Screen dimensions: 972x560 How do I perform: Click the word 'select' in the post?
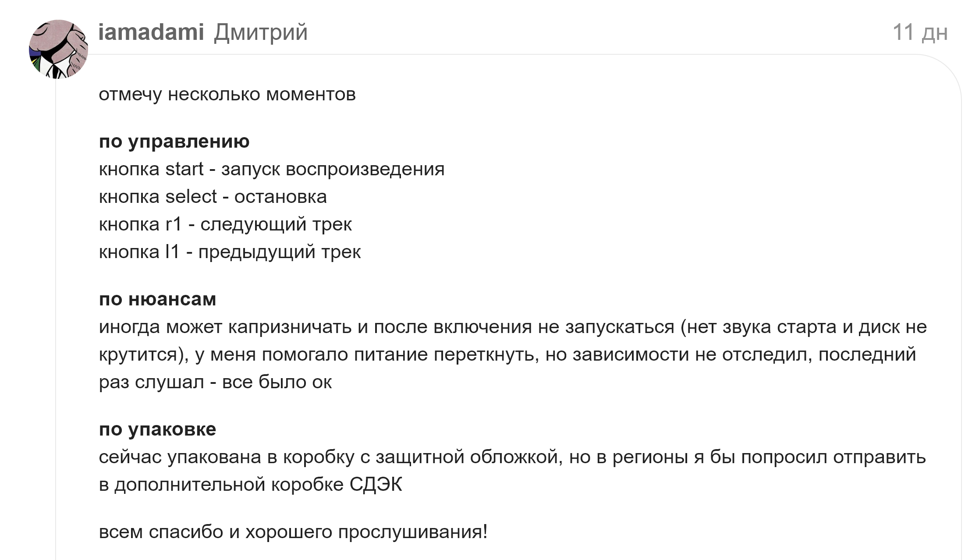point(191,197)
